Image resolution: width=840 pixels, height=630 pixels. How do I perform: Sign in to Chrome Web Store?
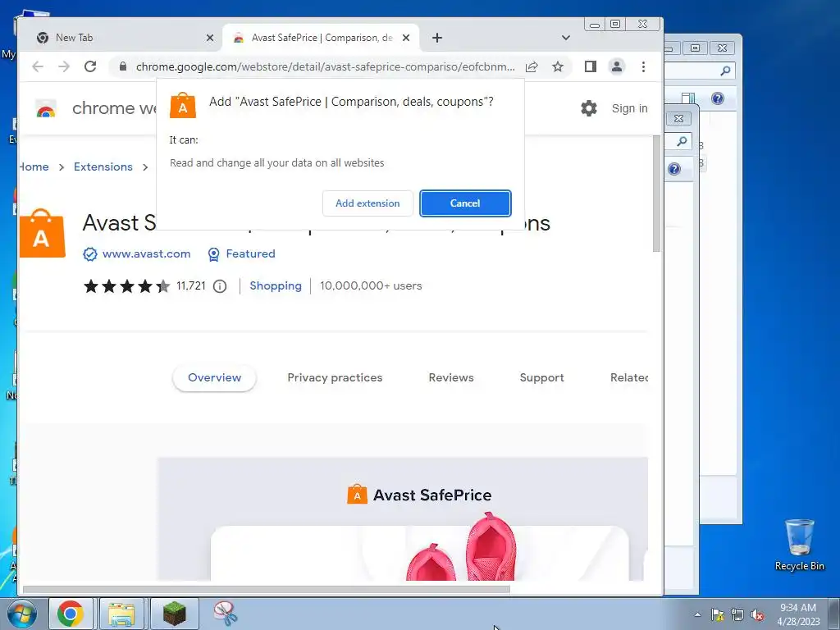629,108
